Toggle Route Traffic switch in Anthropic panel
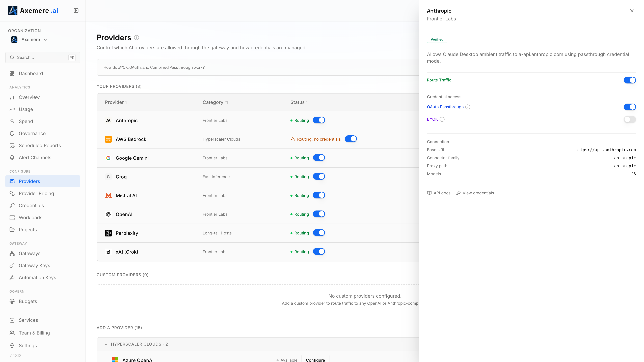The height and width of the screenshot is (362, 644). pyautogui.click(x=630, y=80)
